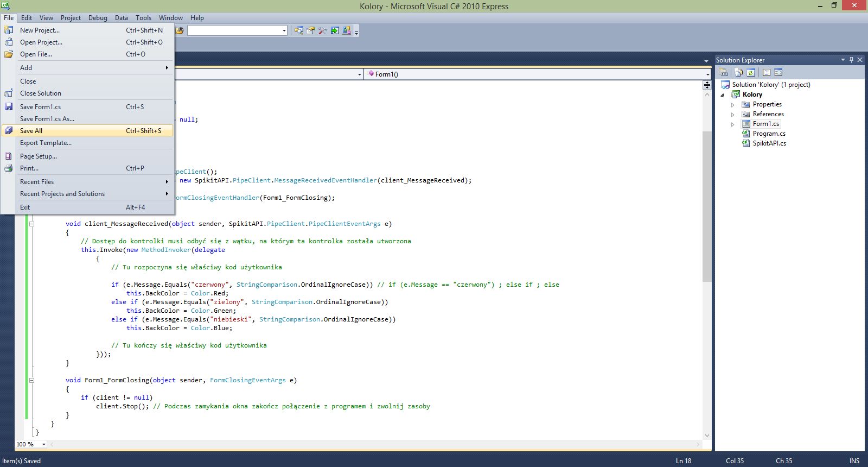Open the active files tab list dropdown
The image size is (868, 467).
706,61
